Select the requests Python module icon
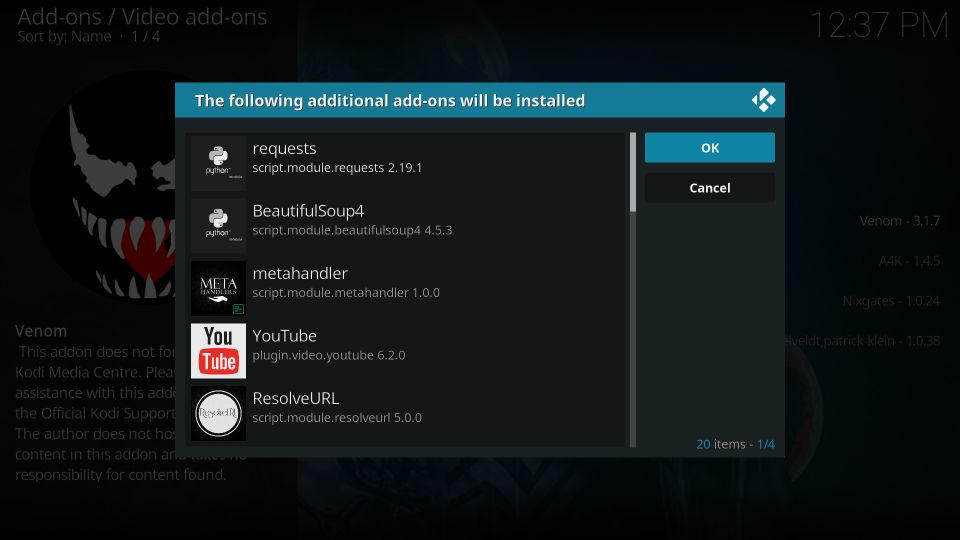The height and width of the screenshot is (540, 960). click(218, 163)
